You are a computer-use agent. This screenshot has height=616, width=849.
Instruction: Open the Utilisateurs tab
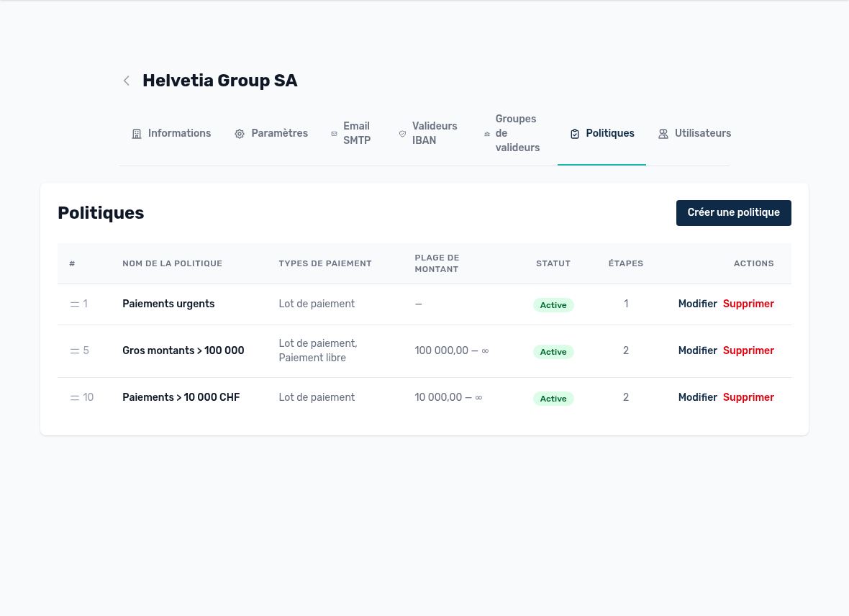695,133
